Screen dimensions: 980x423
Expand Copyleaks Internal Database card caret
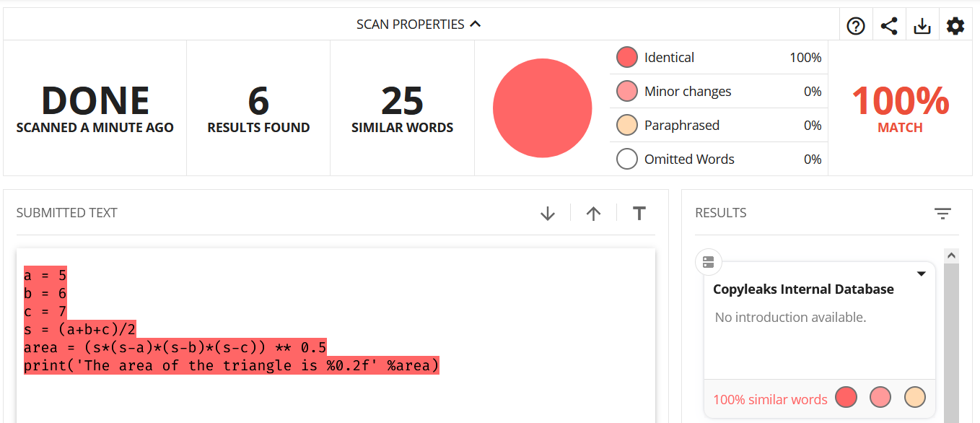(x=921, y=274)
